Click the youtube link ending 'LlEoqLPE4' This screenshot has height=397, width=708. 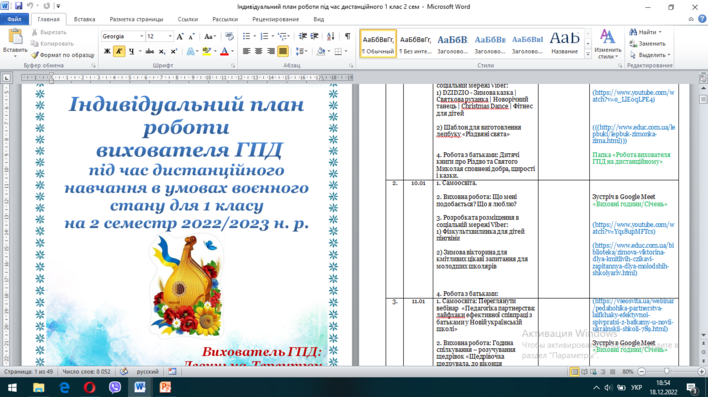(x=633, y=96)
